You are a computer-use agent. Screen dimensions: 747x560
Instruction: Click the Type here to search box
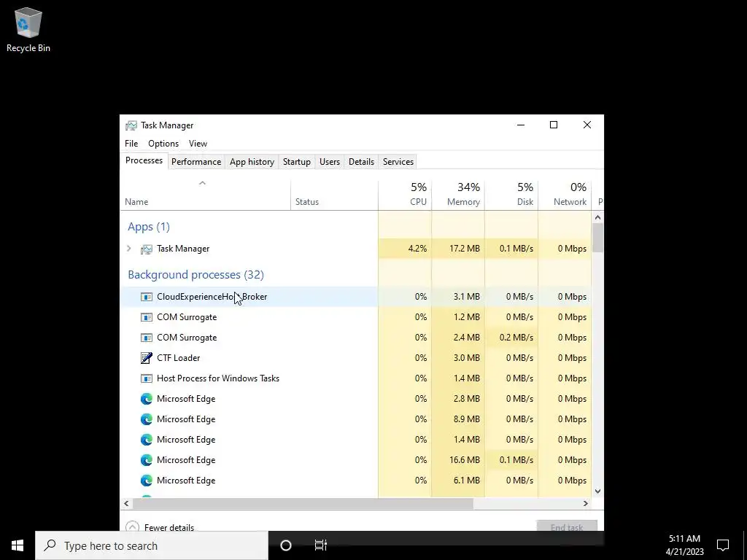click(x=152, y=545)
